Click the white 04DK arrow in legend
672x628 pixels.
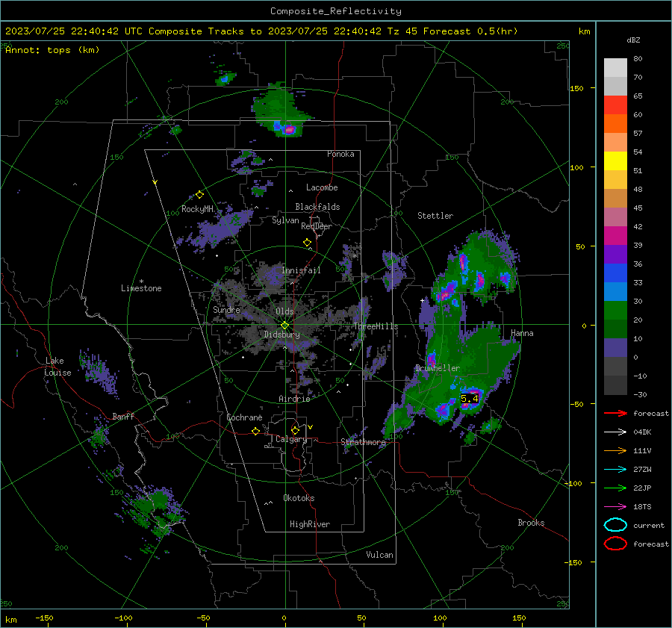pyautogui.click(x=615, y=432)
